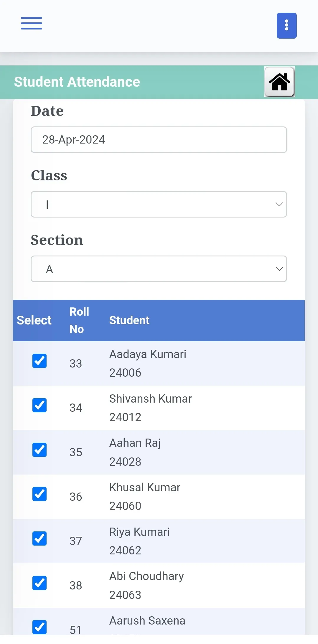Screen dimensions: 318x644
Task: Toggle checkbox for Khusal Kumar
Action: pos(39,494)
